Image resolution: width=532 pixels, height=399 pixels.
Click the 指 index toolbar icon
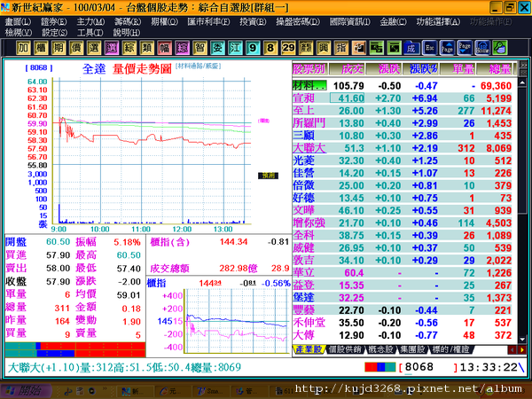click(341, 48)
